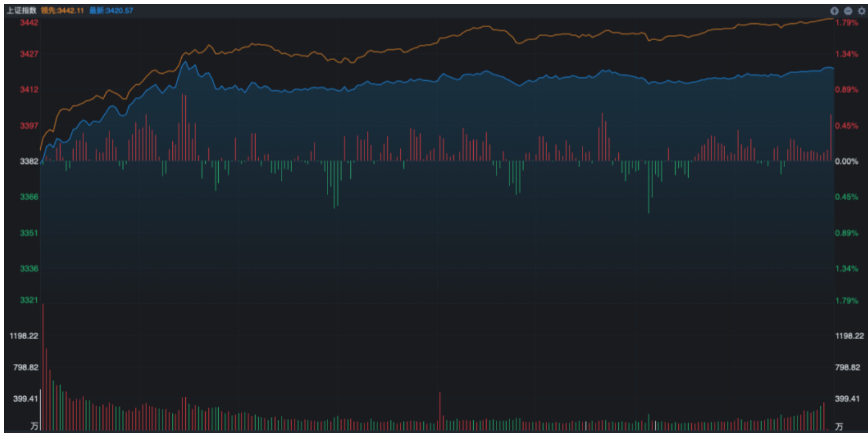868x435 pixels.
Task: Select the 3382 baseline price label
Action: [30, 161]
